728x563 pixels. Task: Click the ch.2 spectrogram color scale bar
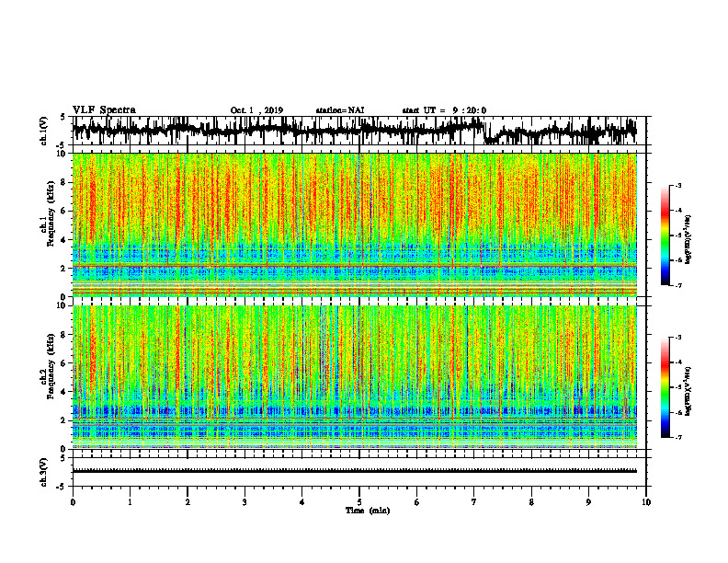coord(665,387)
